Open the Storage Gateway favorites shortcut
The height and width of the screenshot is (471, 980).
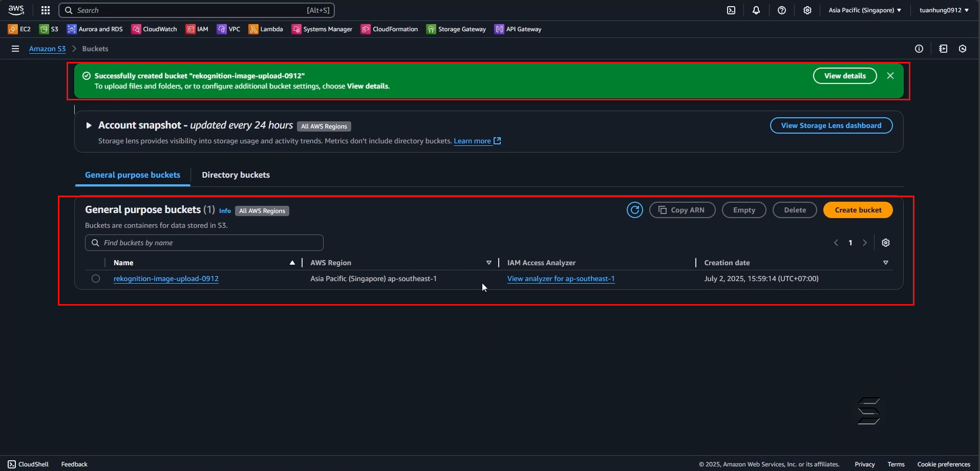[456, 29]
